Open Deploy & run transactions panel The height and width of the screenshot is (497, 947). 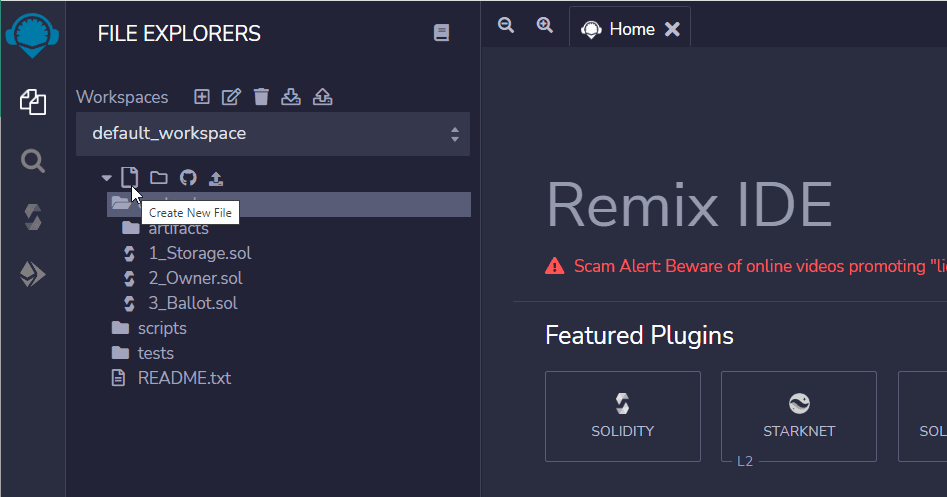click(33, 274)
